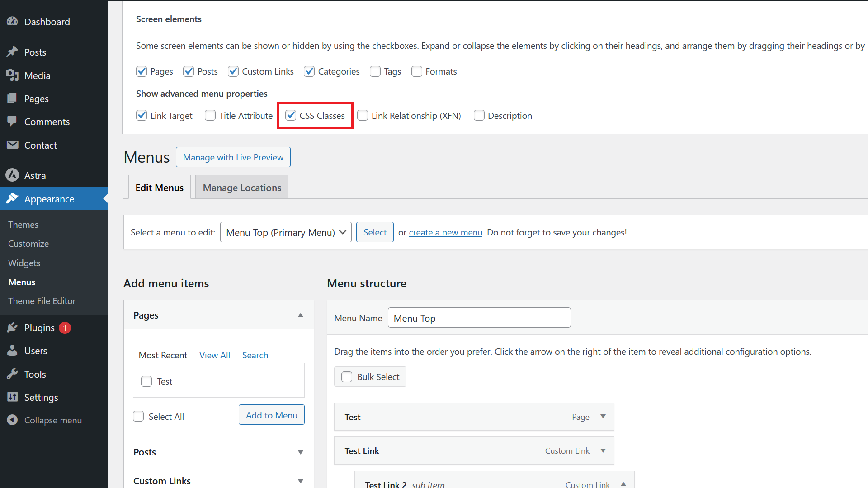The height and width of the screenshot is (488, 868).
Task: Click the Comments speech bubble icon
Action: (x=12, y=121)
